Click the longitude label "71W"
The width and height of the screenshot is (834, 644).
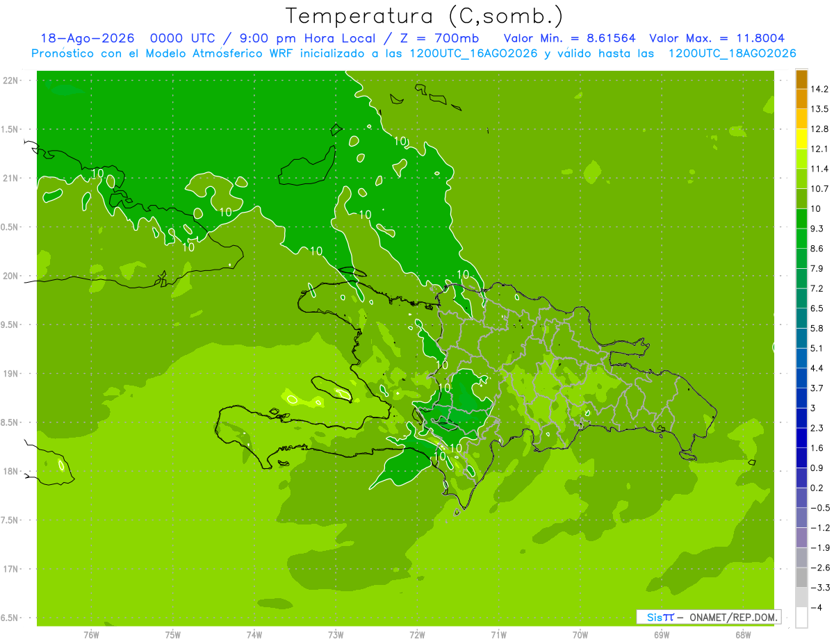499,635
